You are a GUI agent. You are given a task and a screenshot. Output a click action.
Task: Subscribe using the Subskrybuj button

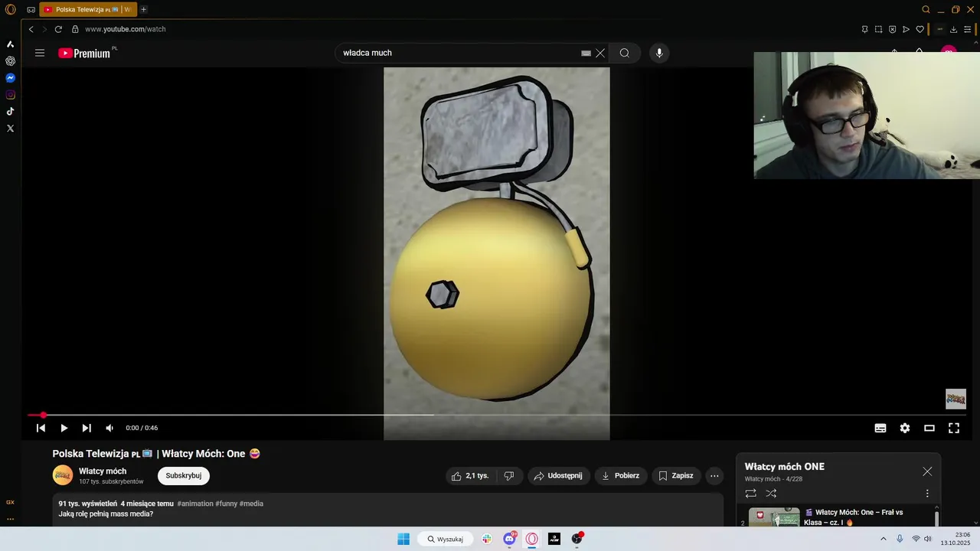point(184,475)
